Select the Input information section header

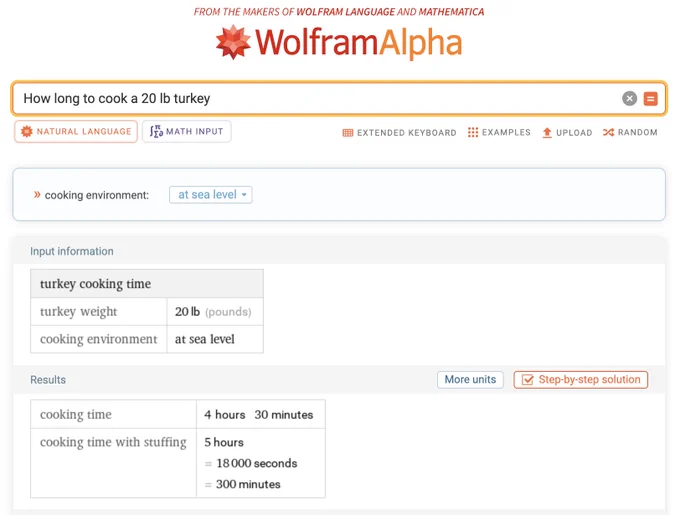tap(72, 251)
